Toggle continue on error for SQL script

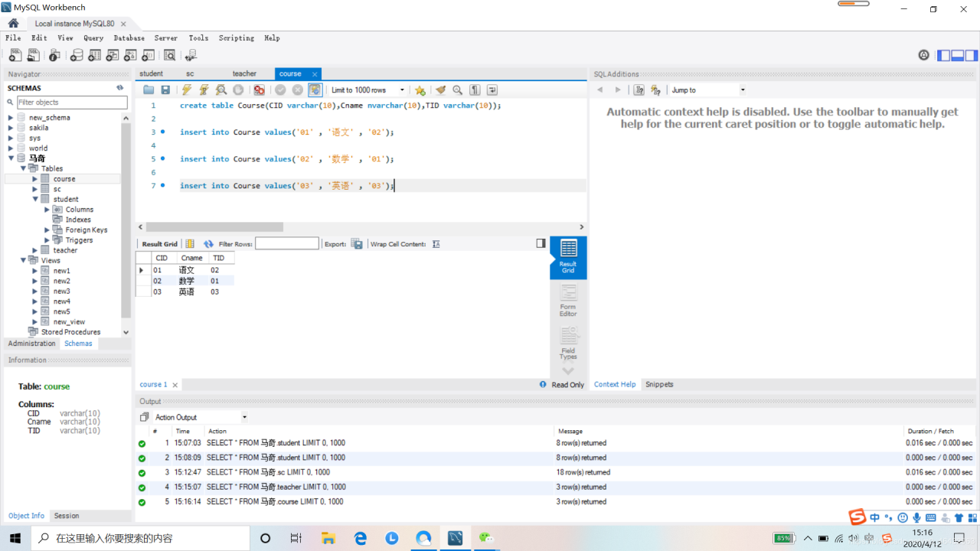tap(260, 90)
